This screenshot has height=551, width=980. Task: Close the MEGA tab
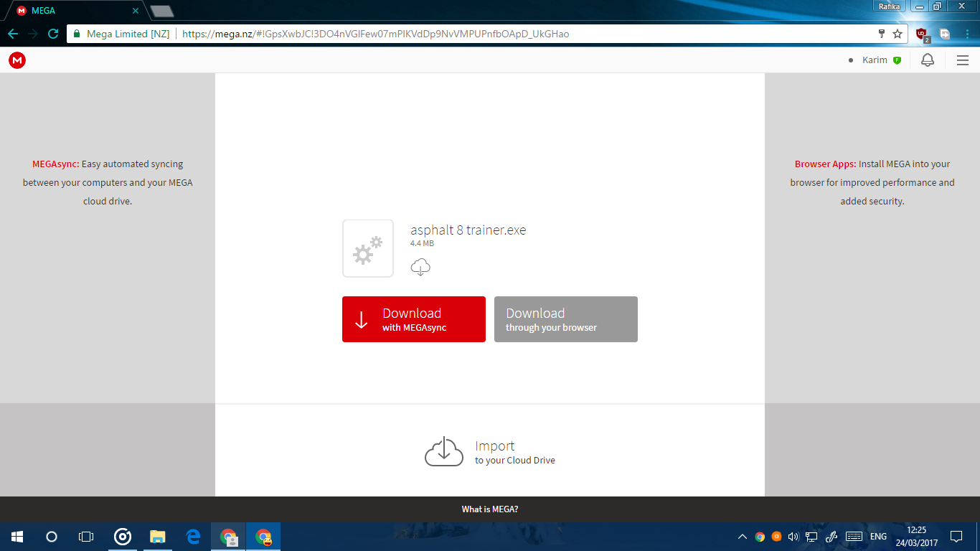tap(136, 11)
